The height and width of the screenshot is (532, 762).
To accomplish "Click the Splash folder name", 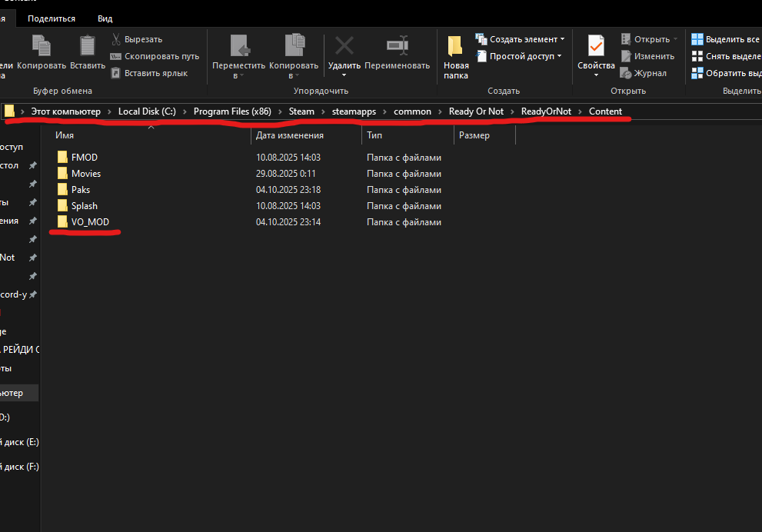I will [x=85, y=206].
